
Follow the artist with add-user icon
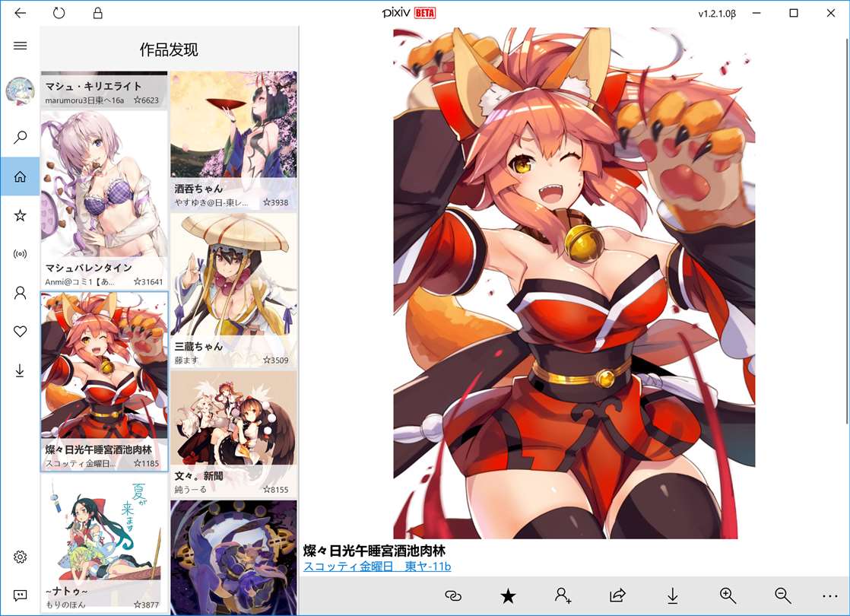pyautogui.click(x=563, y=595)
